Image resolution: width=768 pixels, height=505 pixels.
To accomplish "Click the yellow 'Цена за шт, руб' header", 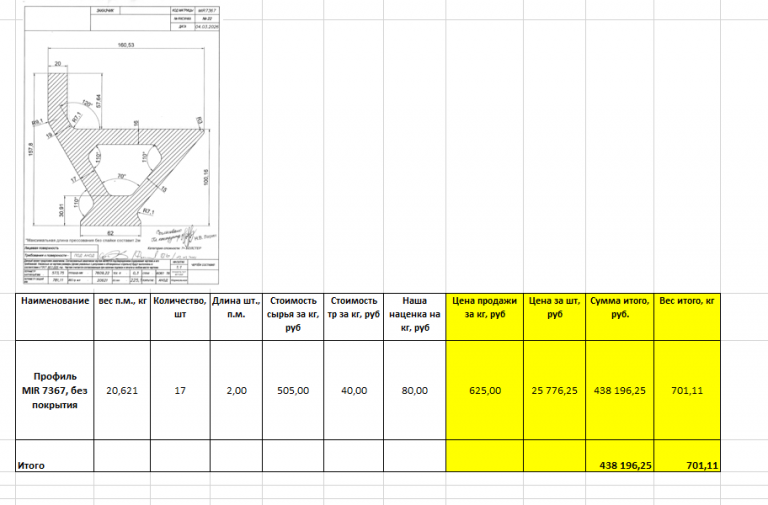I will (554, 317).
